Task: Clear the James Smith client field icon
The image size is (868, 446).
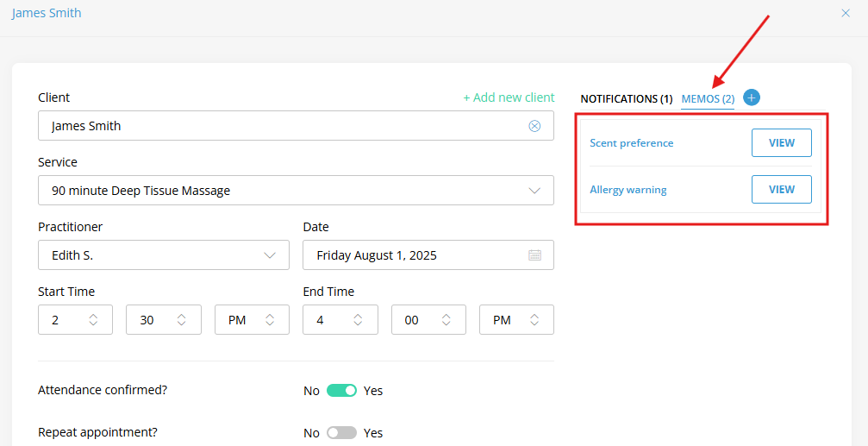Action: coord(534,126)
